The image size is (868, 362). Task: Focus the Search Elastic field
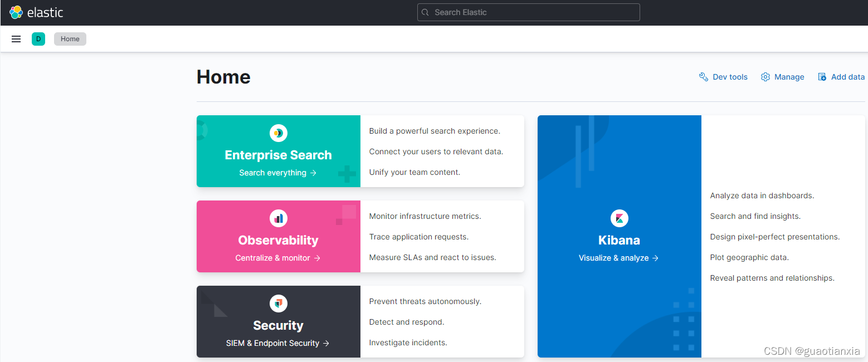[528, 12]
